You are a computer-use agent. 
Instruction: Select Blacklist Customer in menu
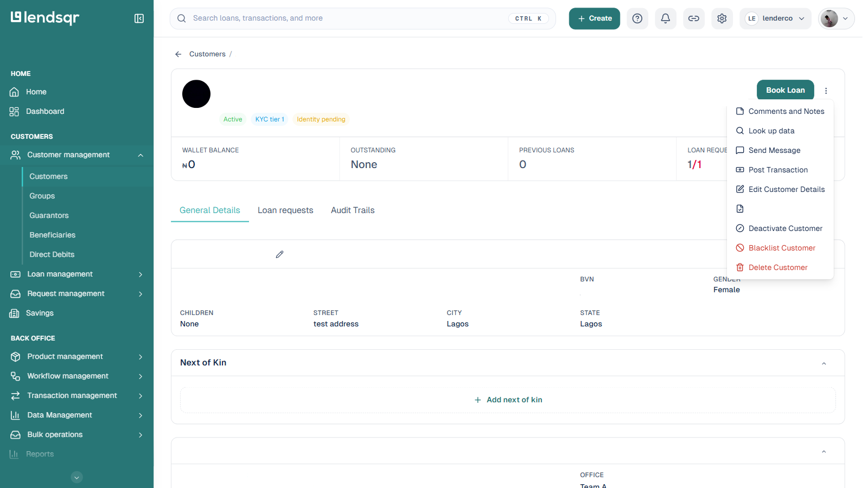tap(780, 248)
